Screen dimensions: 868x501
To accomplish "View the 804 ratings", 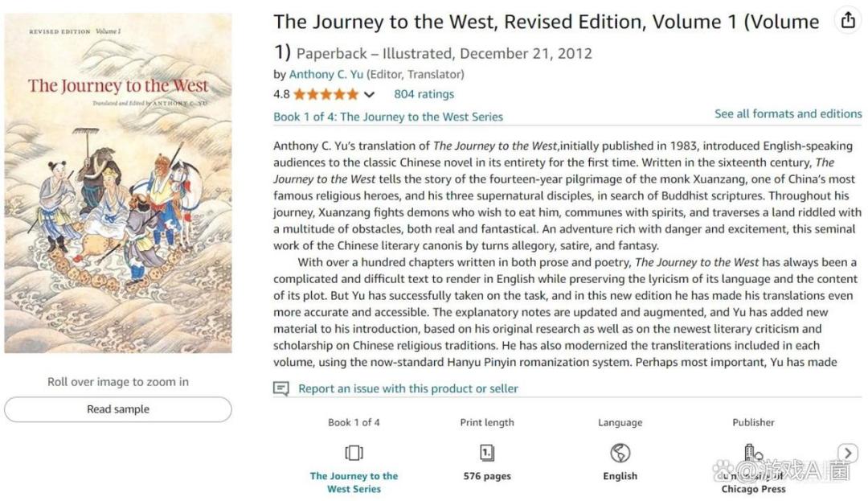I will pyautogui.click(x=424, y=94).
